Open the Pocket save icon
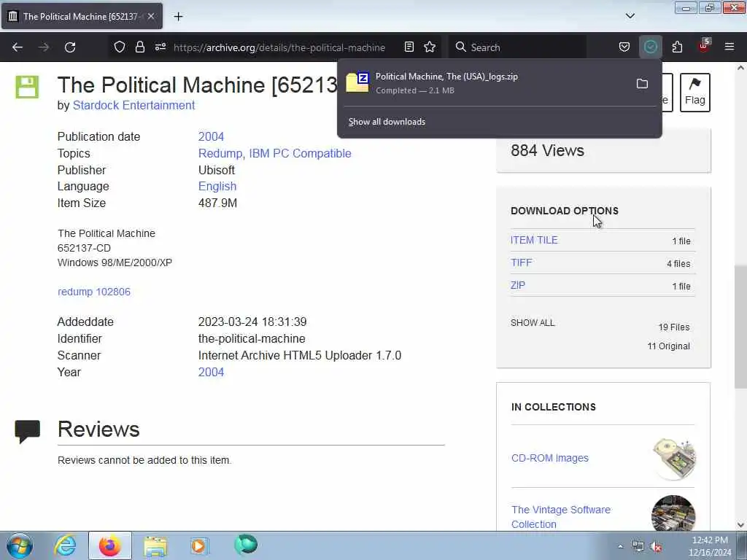 pos(624,47)
